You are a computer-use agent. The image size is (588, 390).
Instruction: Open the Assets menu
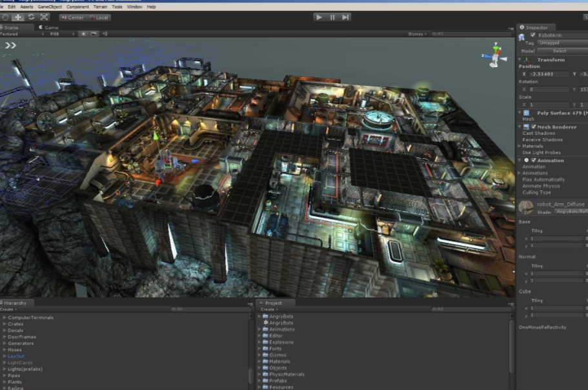(x=26, y=6)
